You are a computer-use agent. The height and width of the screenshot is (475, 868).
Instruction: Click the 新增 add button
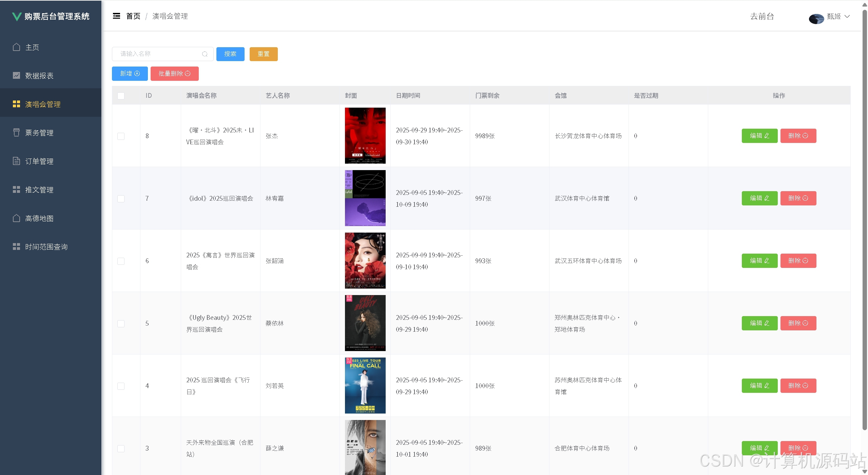(x=130, y=74)
